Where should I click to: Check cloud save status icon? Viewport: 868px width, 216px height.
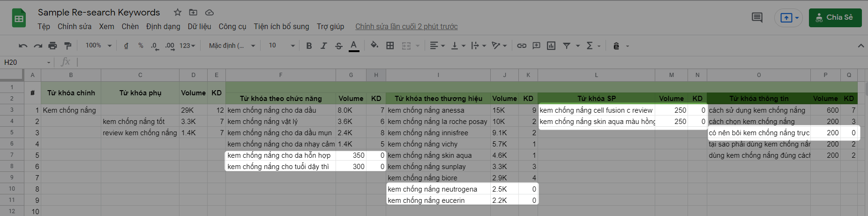210,12
